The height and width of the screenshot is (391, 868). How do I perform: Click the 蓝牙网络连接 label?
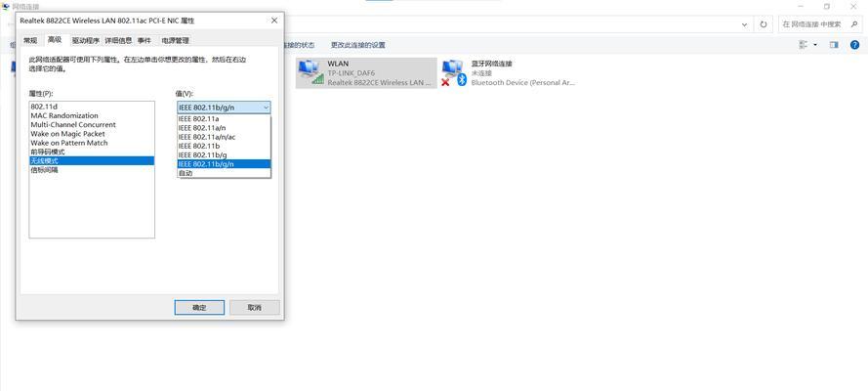click(491, 64)
